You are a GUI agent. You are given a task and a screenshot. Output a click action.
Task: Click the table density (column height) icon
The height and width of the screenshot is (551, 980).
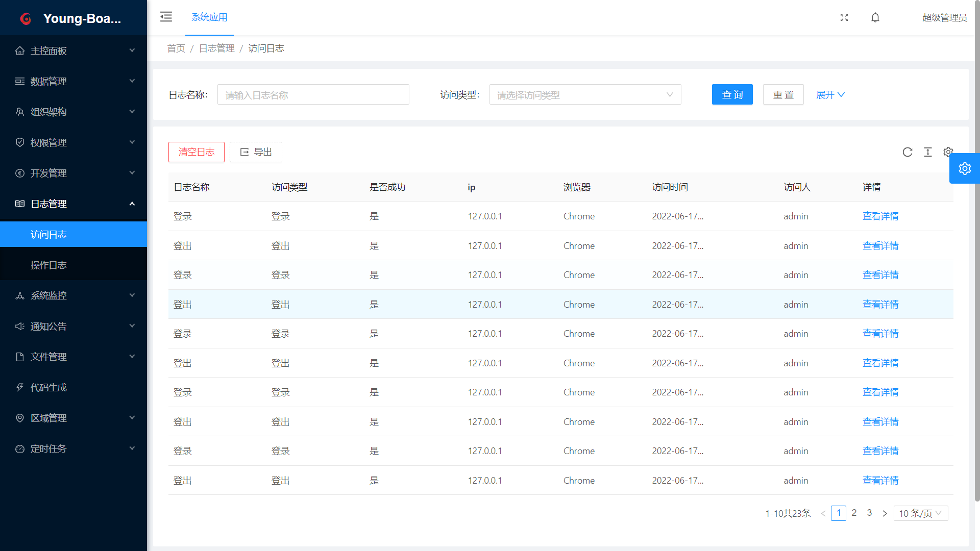tap(927, 152)
